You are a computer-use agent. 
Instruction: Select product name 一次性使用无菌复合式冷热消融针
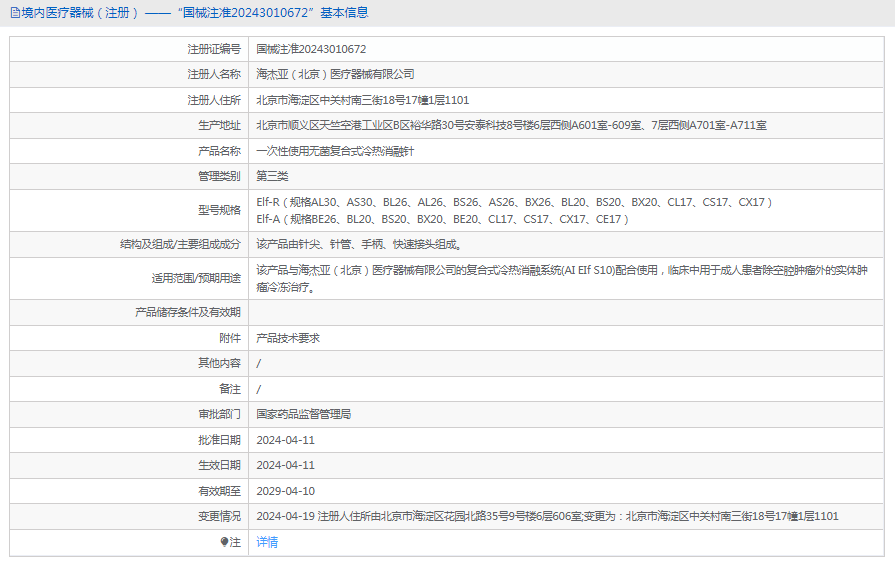pyautogui.click(x=335, y=151)
